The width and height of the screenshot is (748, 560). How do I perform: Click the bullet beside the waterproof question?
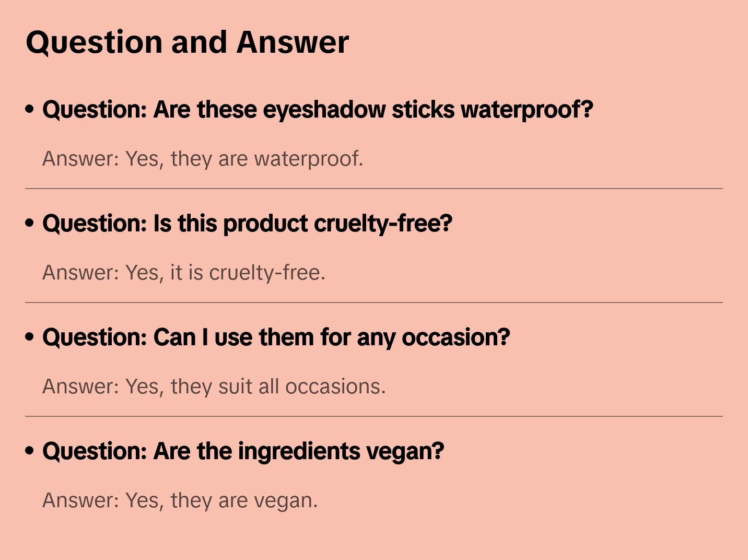coord(30,109)
